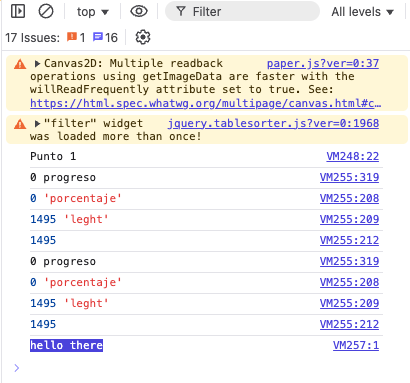Click the console prompt input arrow
Image resolution: width=410 pixels, height=383 pixels.
(17, 368)
